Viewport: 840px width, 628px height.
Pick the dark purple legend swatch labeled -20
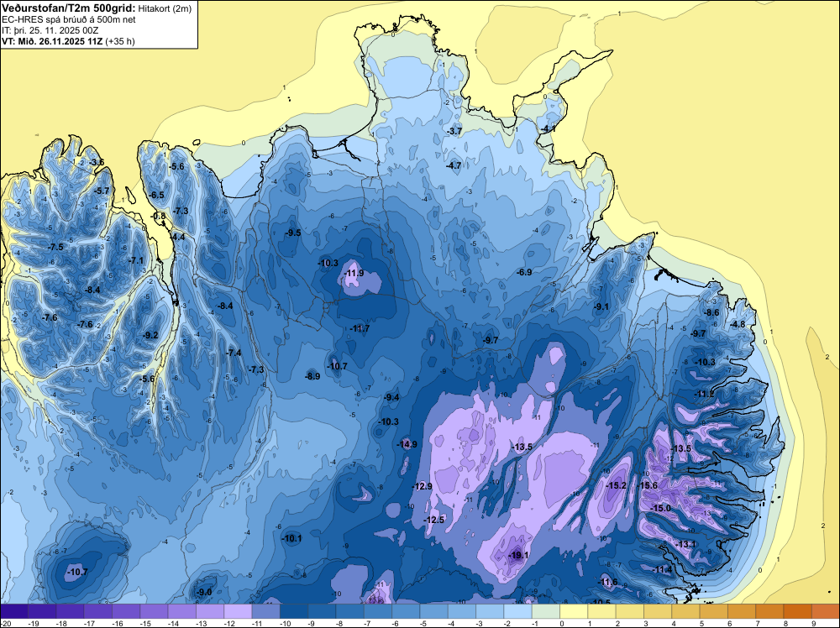point(14,611)
